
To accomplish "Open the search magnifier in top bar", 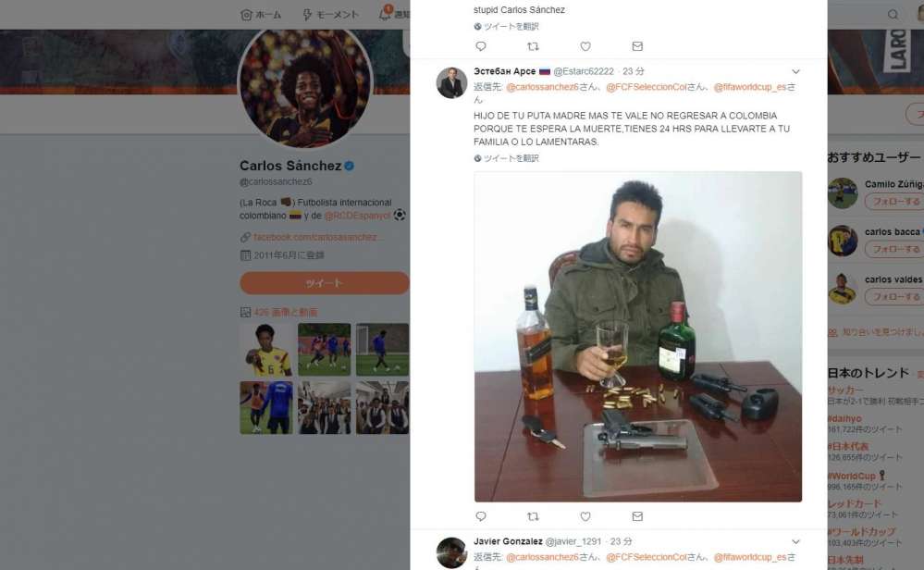I will [x=893, y=15].
